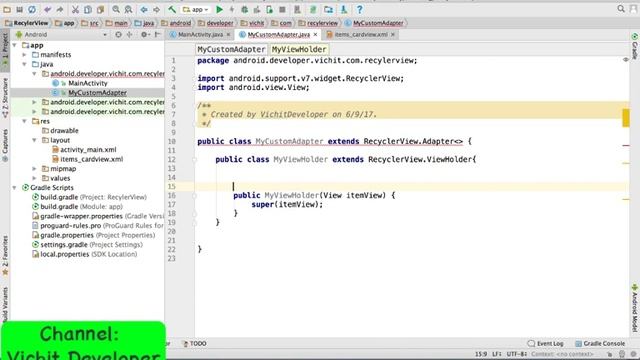Click the Save All toolbar icon
Viewport: 640px width, 360px height.
pyautogui.click(x=19, y=9)
